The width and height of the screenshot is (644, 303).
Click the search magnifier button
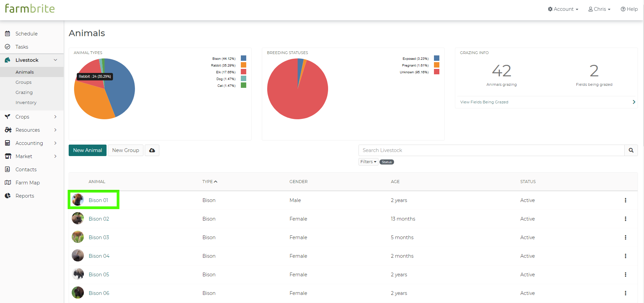click(x=631, y=150)
